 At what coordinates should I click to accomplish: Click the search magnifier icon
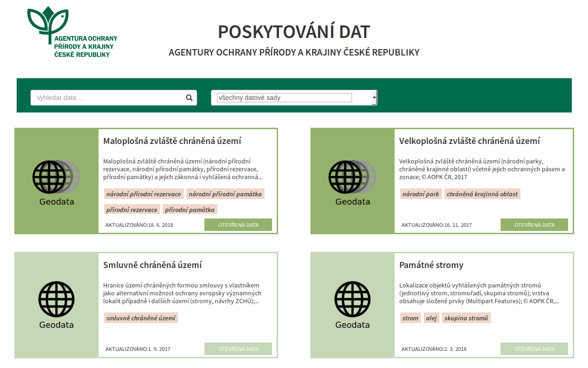(x=189, y=98)
